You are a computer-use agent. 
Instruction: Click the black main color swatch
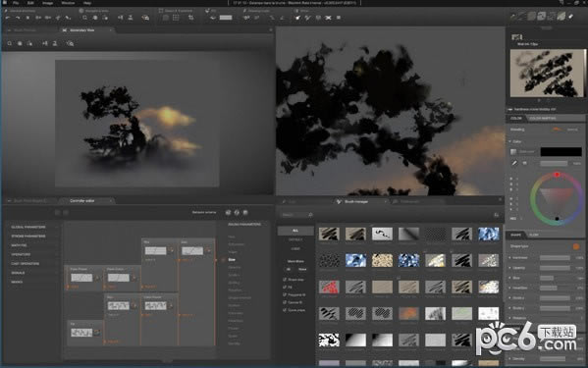tap(561, 152)
